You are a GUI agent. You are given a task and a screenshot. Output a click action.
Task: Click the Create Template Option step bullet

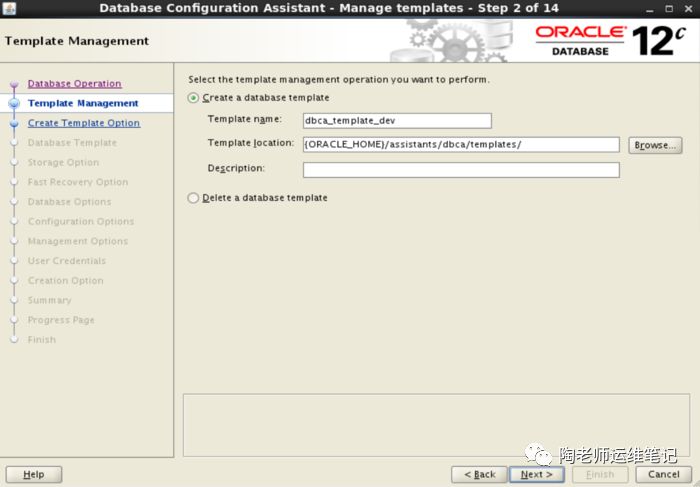14,123
